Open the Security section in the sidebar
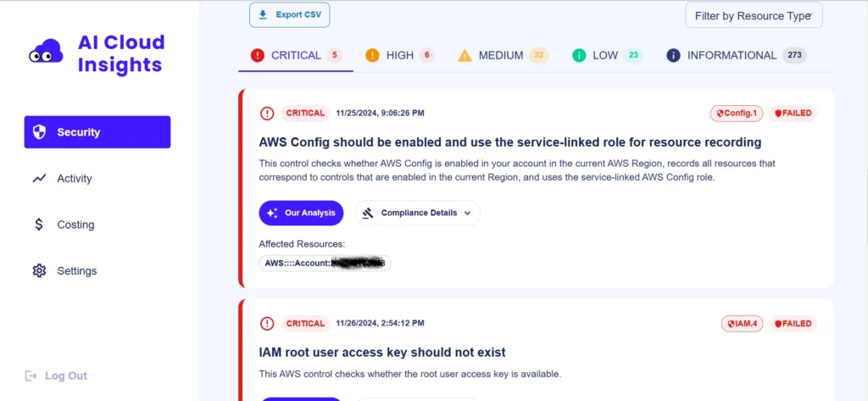Viewport: 868px width, 401px height. (97, 131)
